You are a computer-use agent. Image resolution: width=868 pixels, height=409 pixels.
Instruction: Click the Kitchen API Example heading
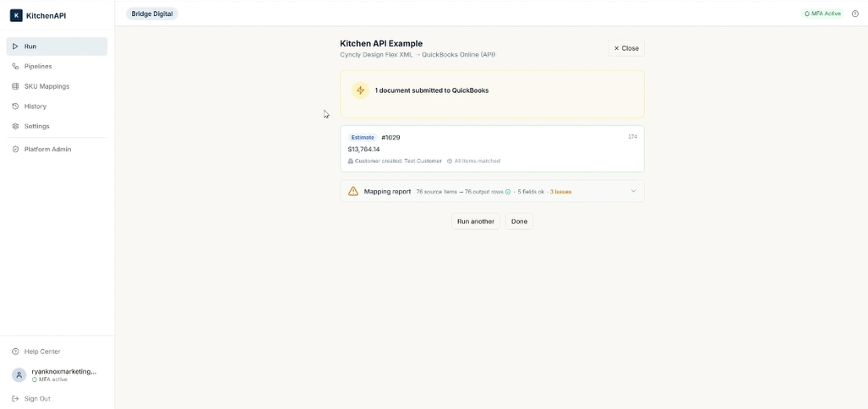point(381,43)
